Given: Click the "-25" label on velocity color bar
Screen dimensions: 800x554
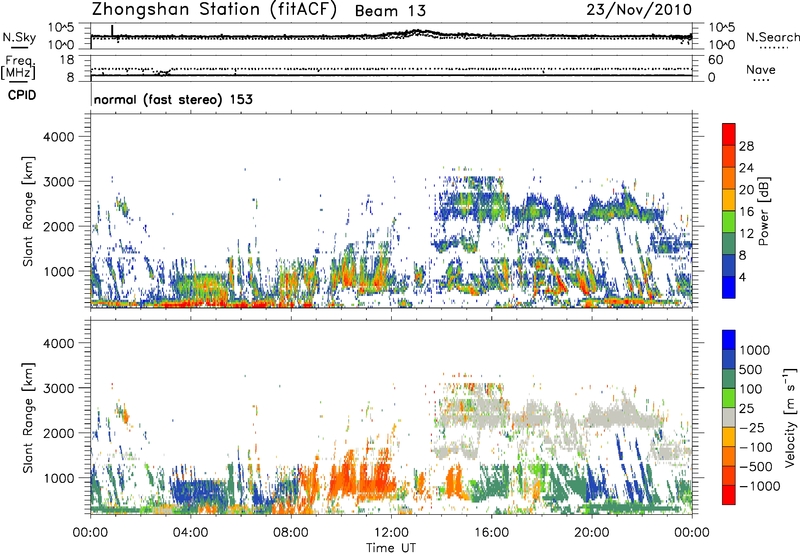Looking at the screenshot, I should click(x=750, y=428).
